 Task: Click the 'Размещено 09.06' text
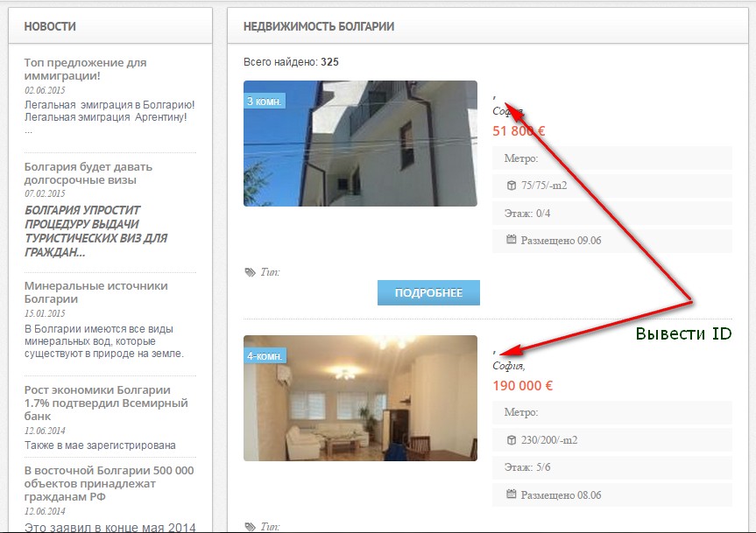(561, 241)
